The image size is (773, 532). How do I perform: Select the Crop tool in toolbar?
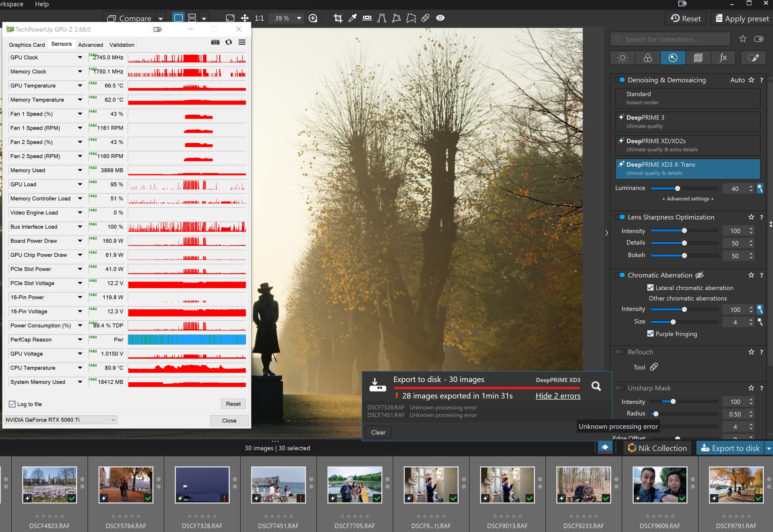(338, 18)
